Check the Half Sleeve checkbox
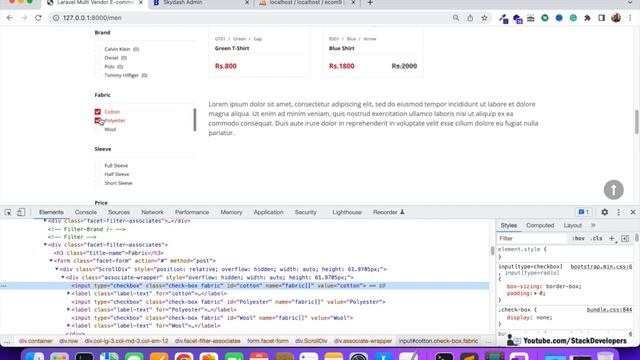This screenshot has width=640, height=360. click(98, 174)
